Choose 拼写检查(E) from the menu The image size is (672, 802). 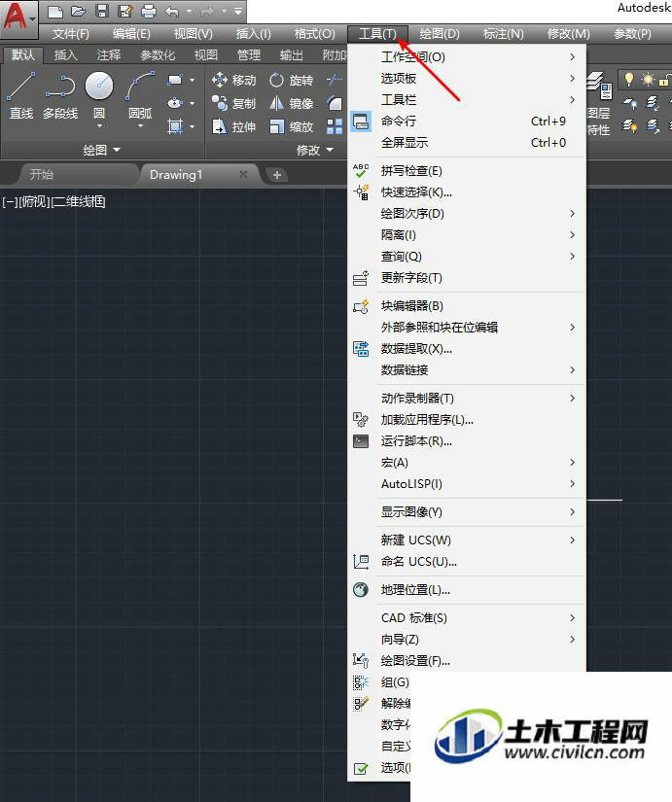[x=467, y=171]
